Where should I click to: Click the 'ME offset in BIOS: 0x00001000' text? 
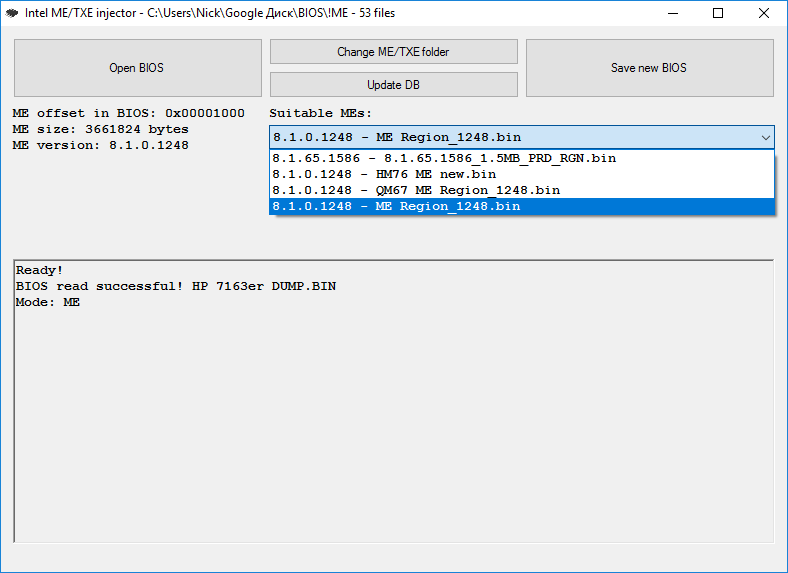pyautogui.click(x=129, y=113)
